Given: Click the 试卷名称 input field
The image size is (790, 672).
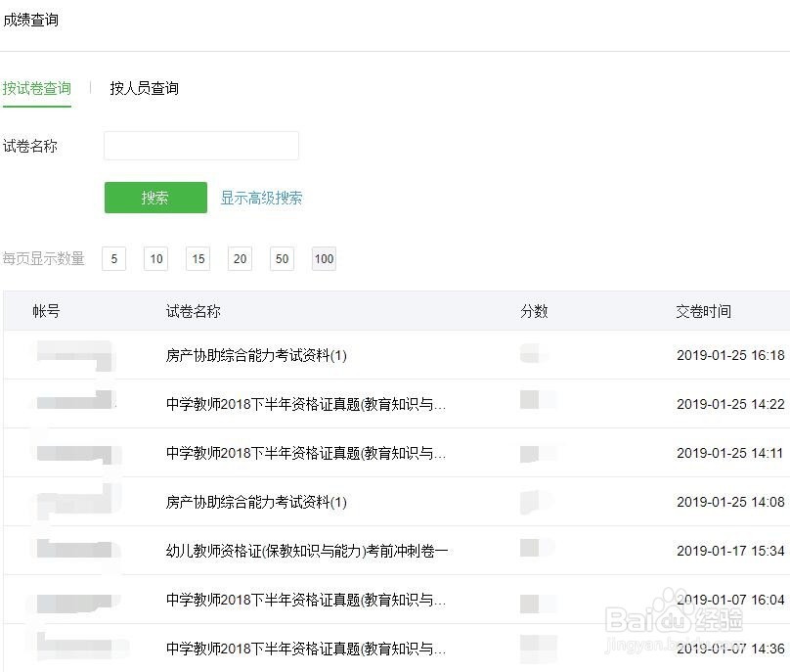Looking at the screenshot, I should (200, 145).
